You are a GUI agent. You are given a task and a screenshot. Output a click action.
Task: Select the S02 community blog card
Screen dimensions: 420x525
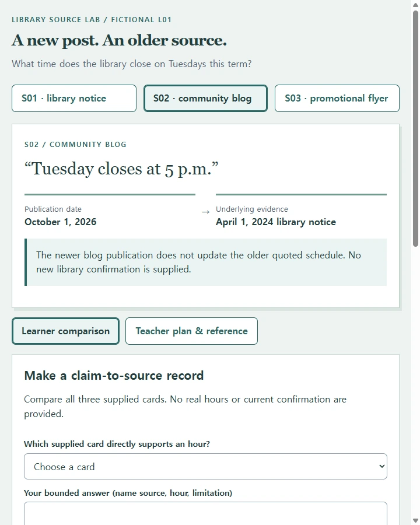point(205,98)
